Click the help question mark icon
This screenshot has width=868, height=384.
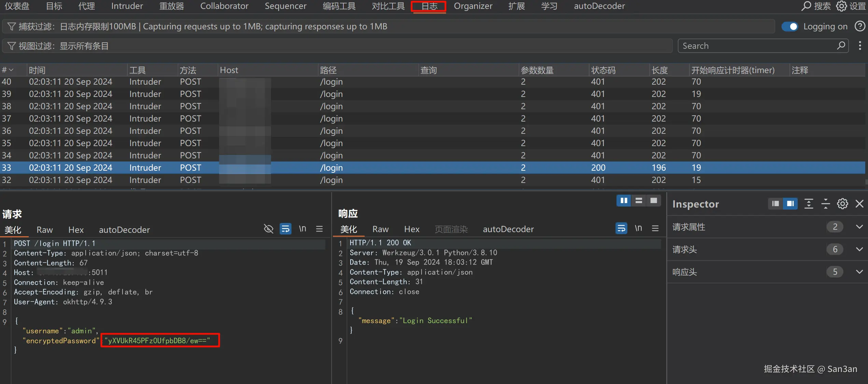point(860,26)
